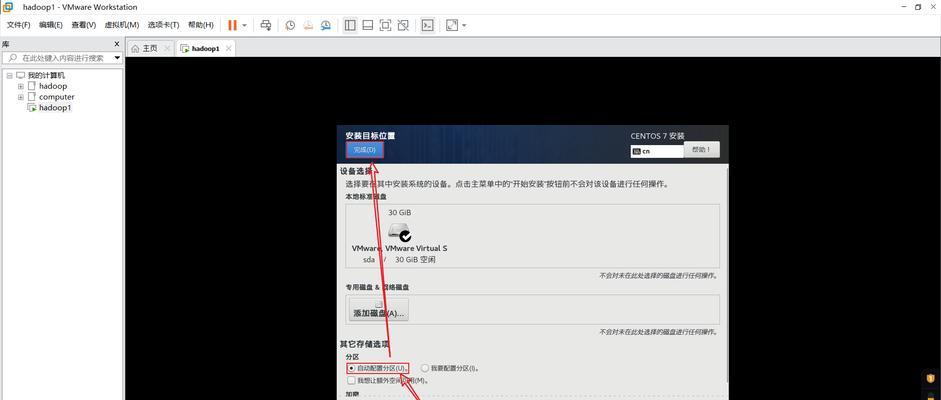Click the 帮助! button in the installer
Screen dimensions: 941x400
(x=702, y=150)
